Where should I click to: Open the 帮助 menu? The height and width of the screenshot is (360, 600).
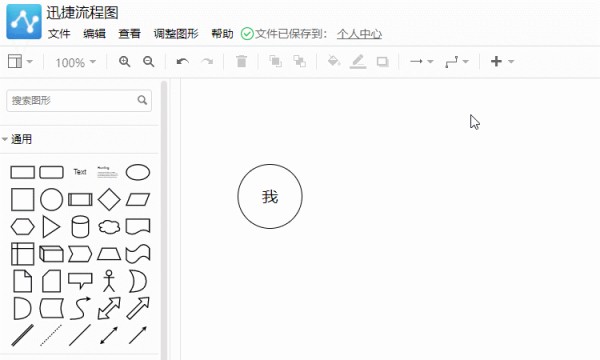(x=222, y=34)
